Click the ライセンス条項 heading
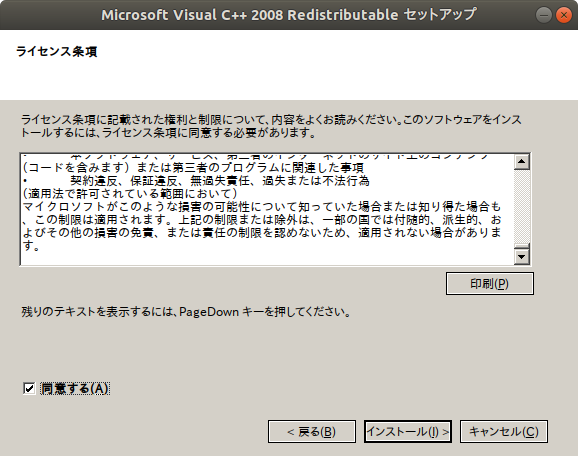Image resolution: width=578 pixels, height=456 pixels. coord(57,51)
